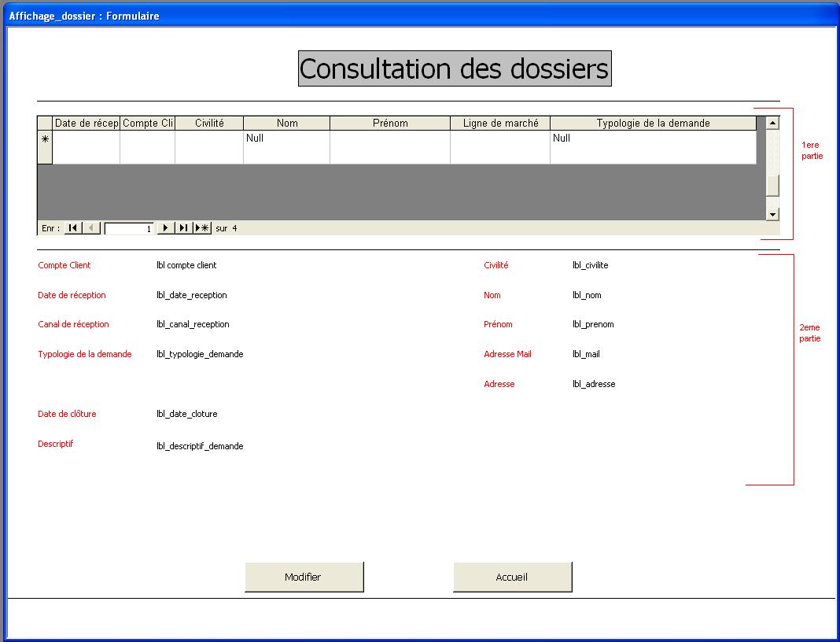Select the "Typologie de la demande" column header
Viewport: 840px width, 642px height.
[x=653, y=124]
